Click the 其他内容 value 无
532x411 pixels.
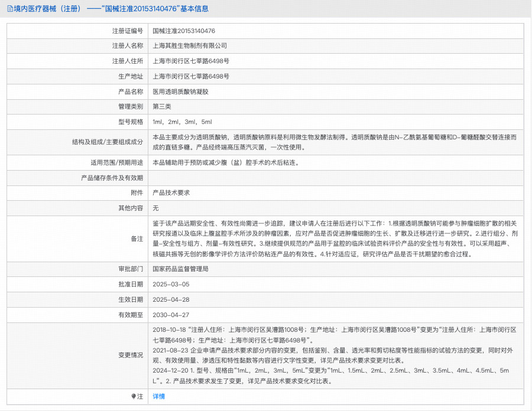tap(156, 208)
